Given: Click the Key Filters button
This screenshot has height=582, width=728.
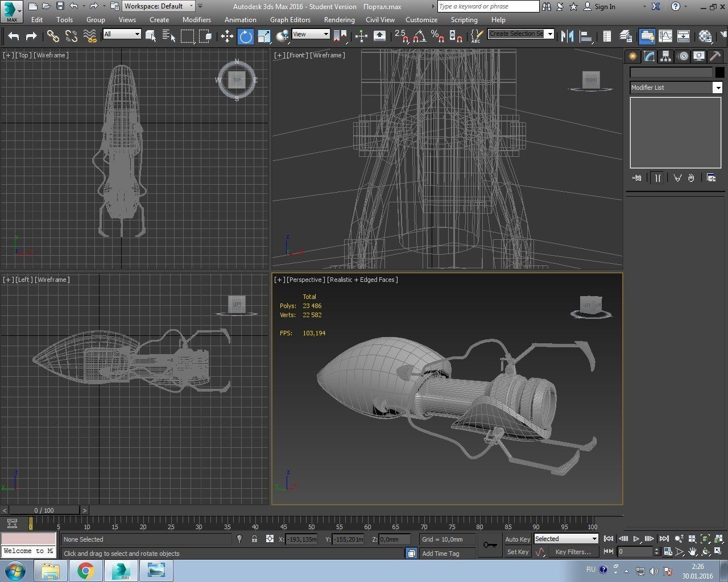Looking at the screenshot, I should (x=573, y=552).
